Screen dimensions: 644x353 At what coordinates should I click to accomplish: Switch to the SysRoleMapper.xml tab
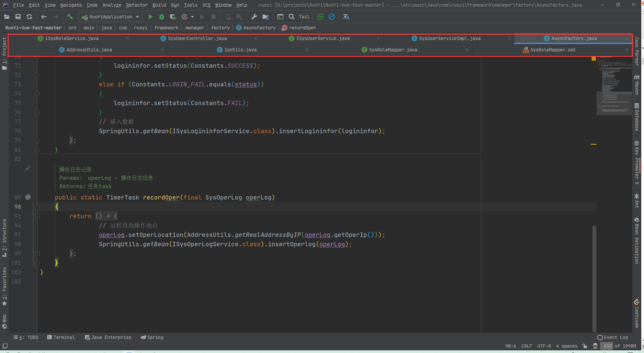(x=552, y=50)
